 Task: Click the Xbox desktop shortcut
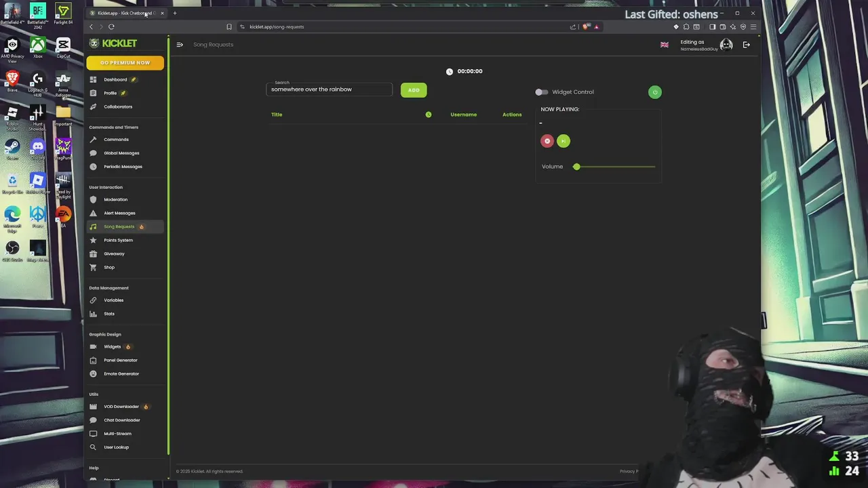tap(38, 47)
